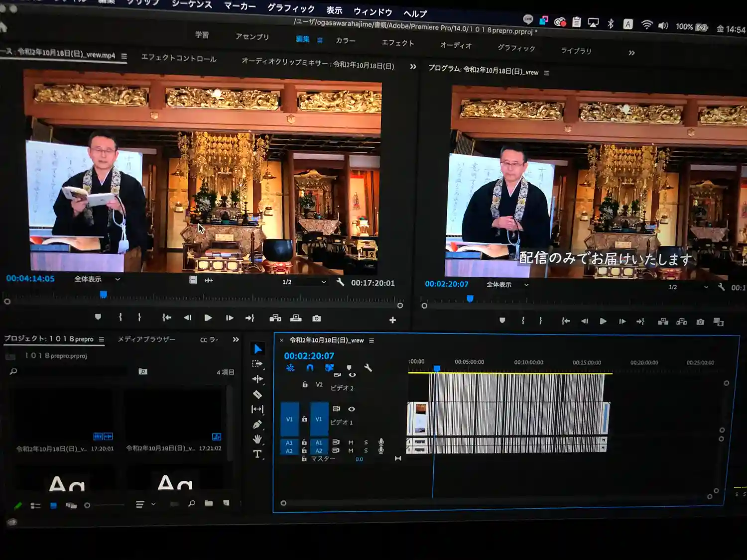Open the カラー workspace tab
The image size is (747, 560).
tap(345, 40)
